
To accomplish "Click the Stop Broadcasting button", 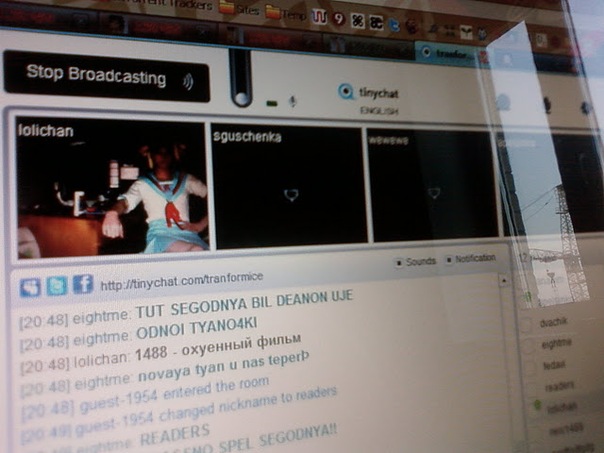I will 107,77.
